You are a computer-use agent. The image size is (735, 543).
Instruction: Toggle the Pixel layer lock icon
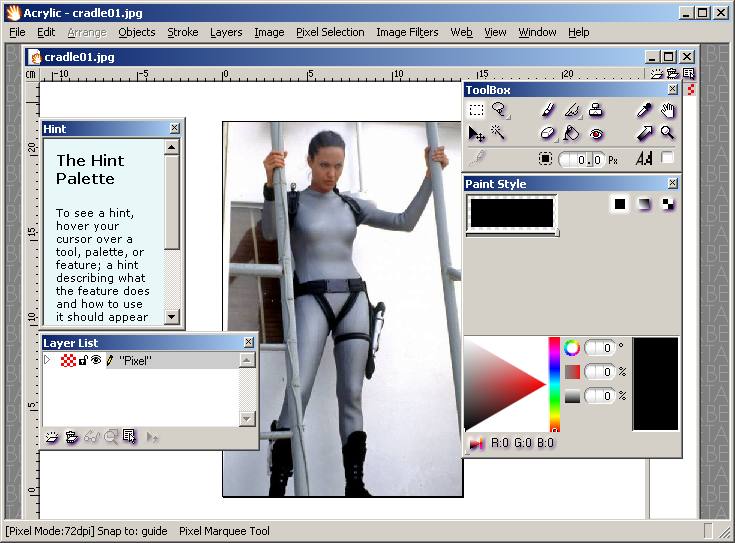point(82,360)
